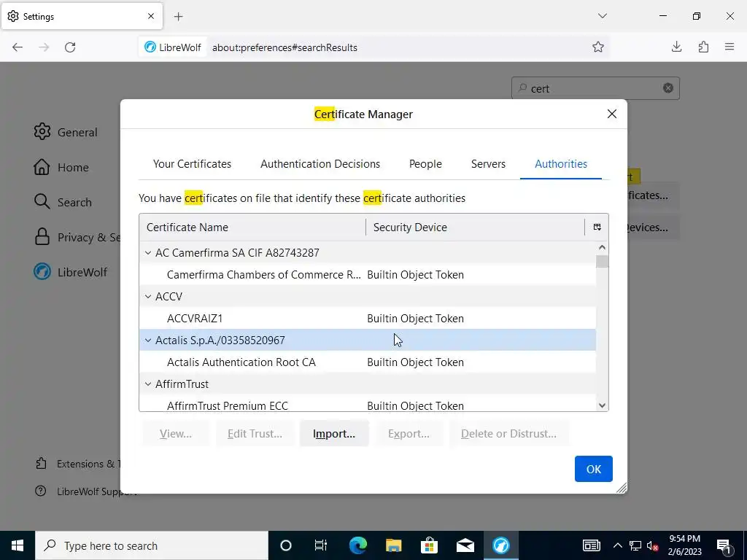Clear the cert search field
Viewport: 747px width, 560px height.
[668, 88]
